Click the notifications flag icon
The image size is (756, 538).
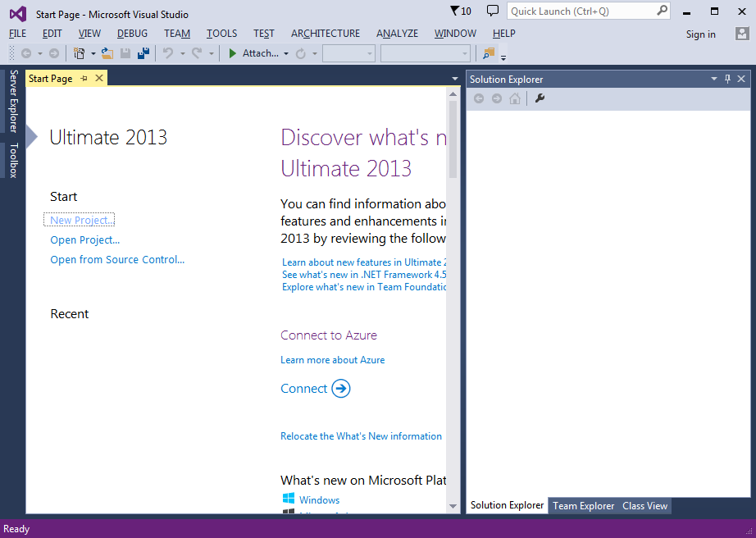tap(454, 11)
